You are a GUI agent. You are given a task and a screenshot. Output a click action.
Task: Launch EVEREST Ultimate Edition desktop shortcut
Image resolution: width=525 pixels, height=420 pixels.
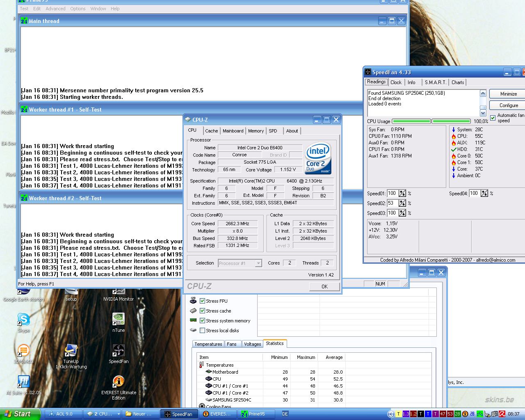click(x=119, y=382)
